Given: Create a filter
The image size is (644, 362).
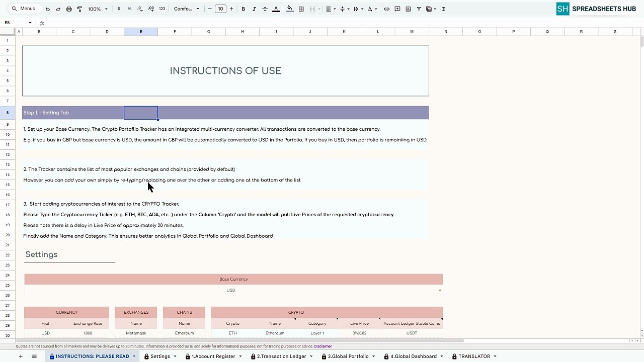Looking at the screenshot, I should click(419, 9).
